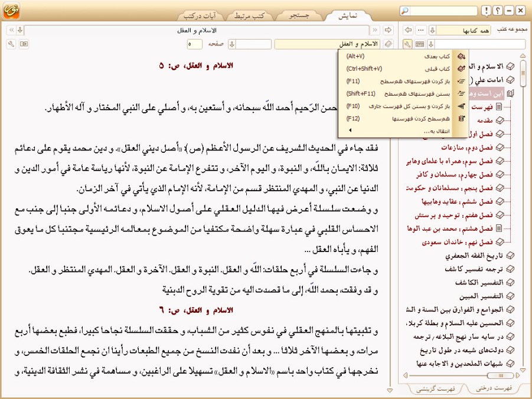The image size is (532, 399).
Task: Click the text pane scroll-down arrow at the bottom
Action: pos(390,391)
